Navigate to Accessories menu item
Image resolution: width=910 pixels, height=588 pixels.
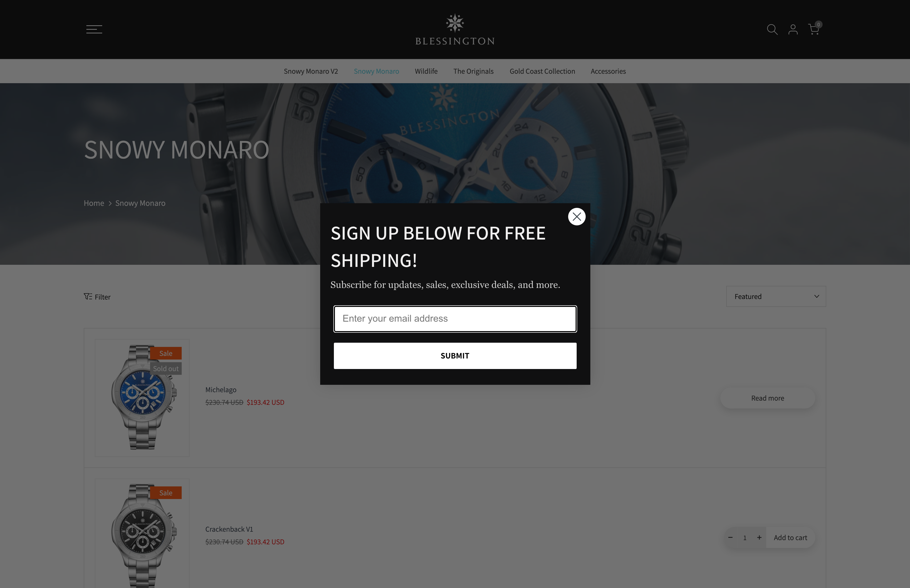(608, 71)
